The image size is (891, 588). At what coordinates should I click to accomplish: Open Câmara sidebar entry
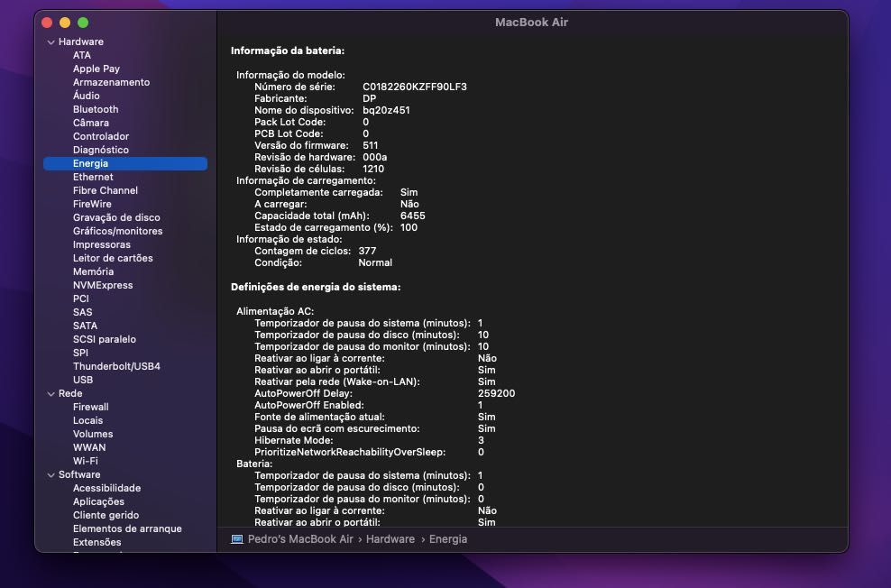click(91, 123)
